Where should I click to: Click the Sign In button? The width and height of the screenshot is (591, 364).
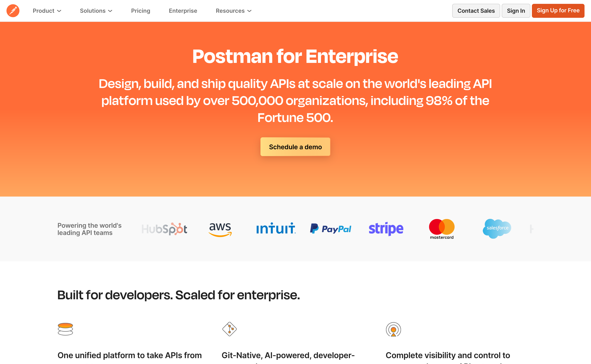click(516, 11)
